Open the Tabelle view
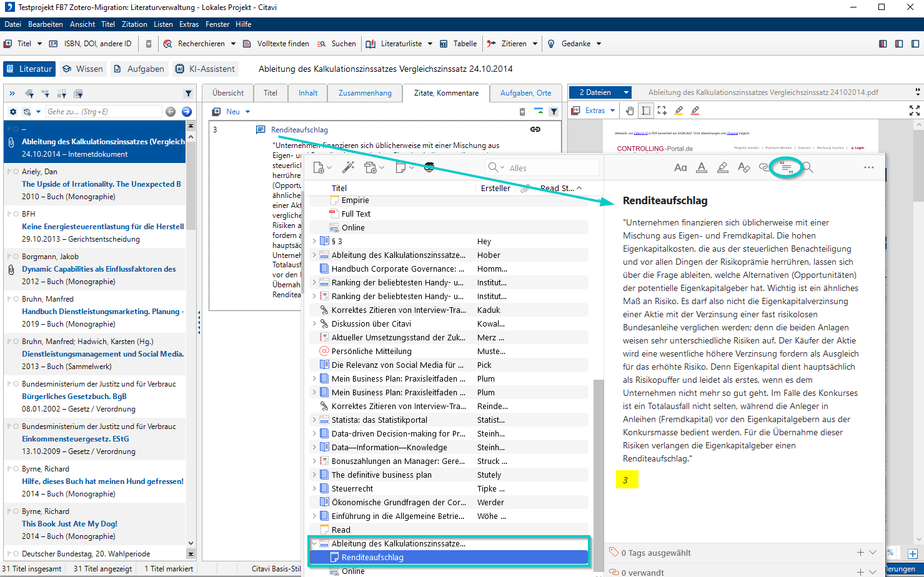Viewport: 924px width, 577px height. point(458,44)
